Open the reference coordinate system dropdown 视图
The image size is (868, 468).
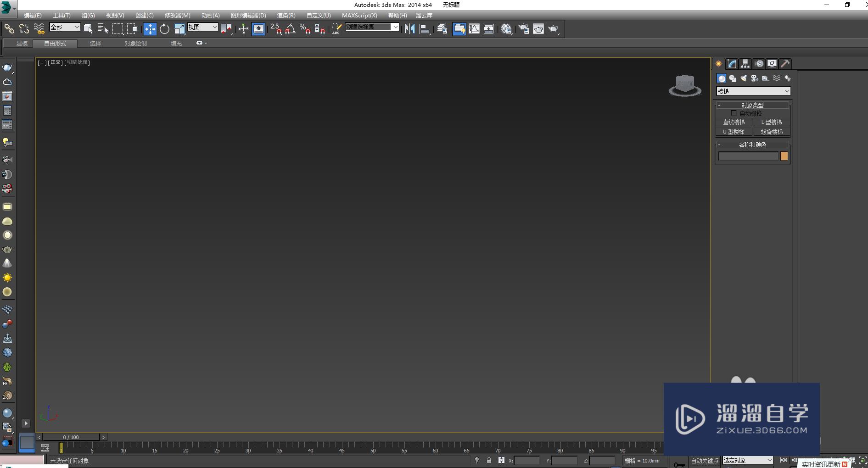click(202, 27)
